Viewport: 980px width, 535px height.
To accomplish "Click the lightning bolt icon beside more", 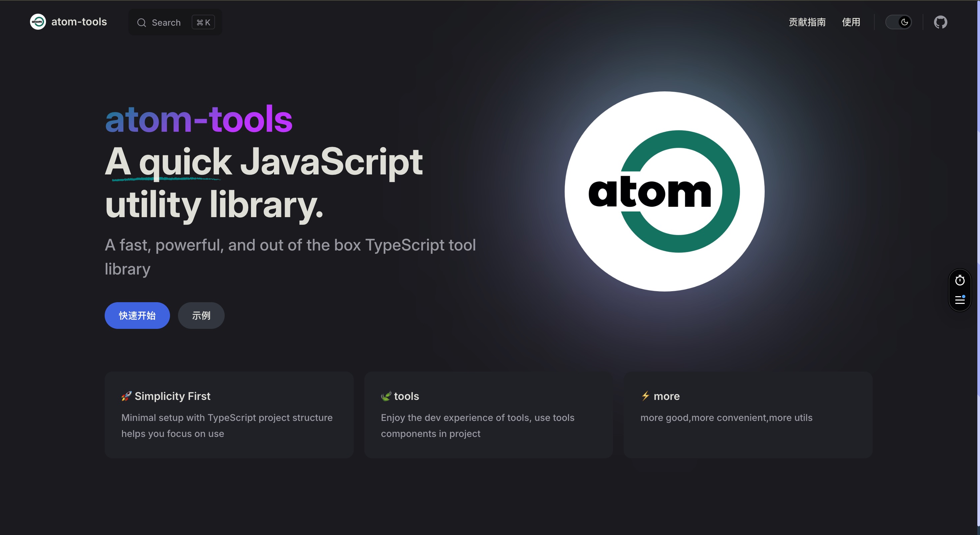I will coord(645,396).
